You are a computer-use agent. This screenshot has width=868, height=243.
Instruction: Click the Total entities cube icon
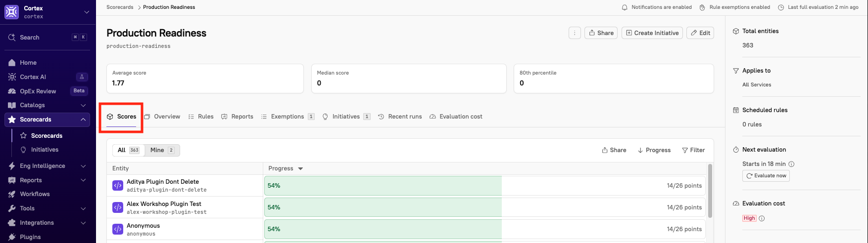(x=736, y=31)
